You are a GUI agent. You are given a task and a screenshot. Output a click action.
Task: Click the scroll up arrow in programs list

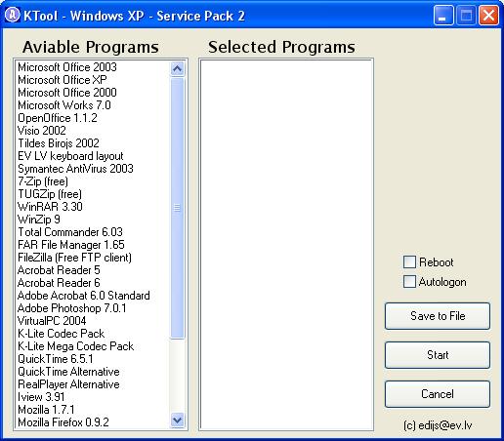coord(177,68)
